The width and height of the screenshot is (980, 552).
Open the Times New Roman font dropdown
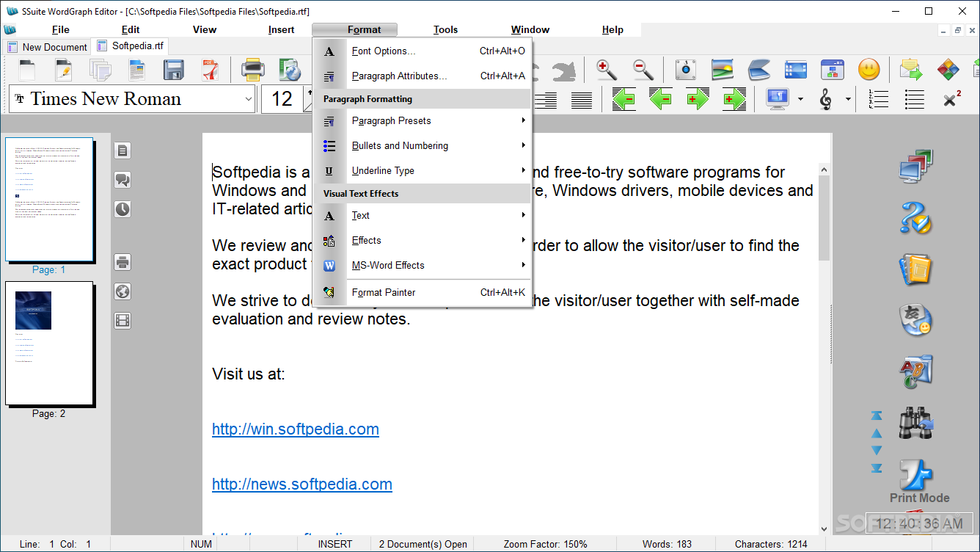click(x=247, y=99)
